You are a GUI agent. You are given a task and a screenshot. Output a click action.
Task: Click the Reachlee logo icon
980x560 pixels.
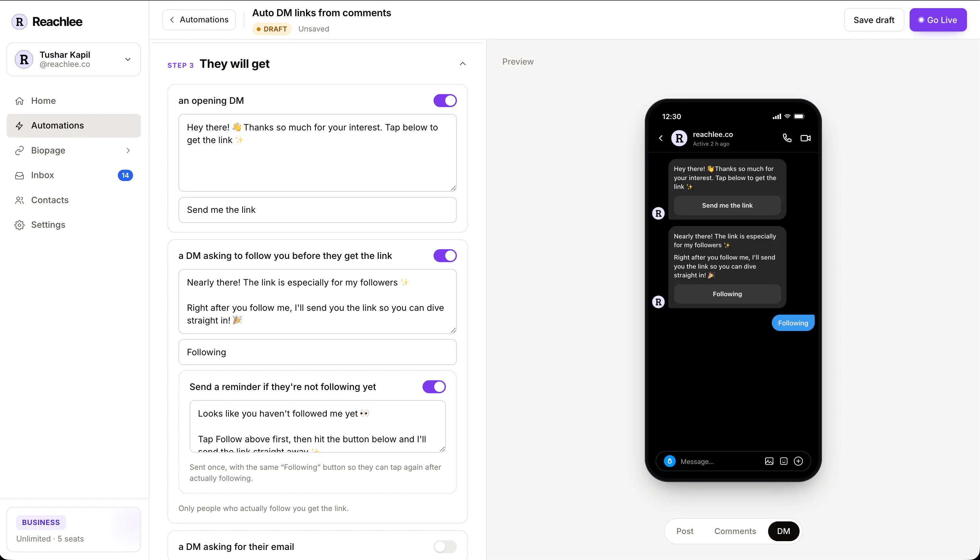19,21
